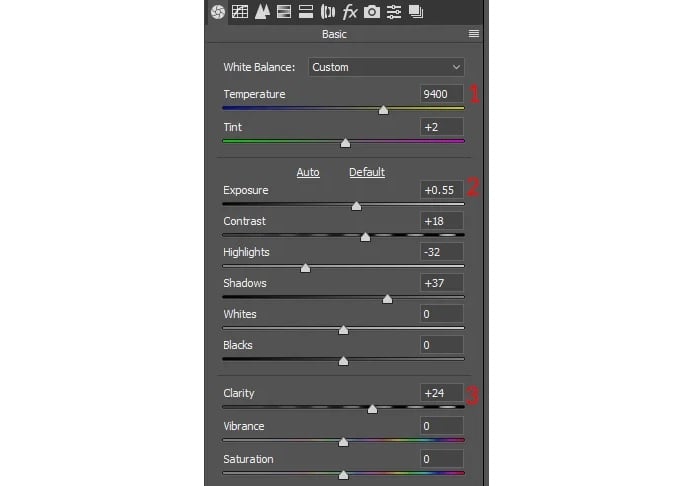This screenshot has height=486, width=700.
Task: Click the Highlights label
Action: coord(246,252)
